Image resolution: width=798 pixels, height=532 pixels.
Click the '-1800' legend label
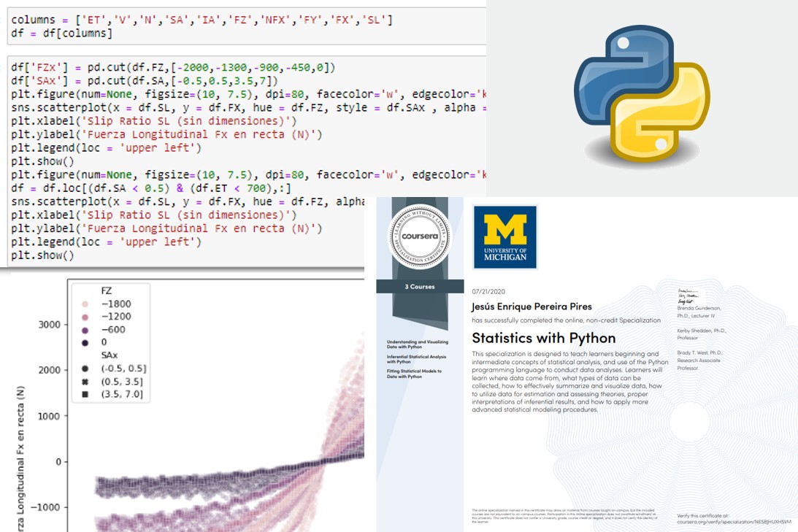pos(116,304)
